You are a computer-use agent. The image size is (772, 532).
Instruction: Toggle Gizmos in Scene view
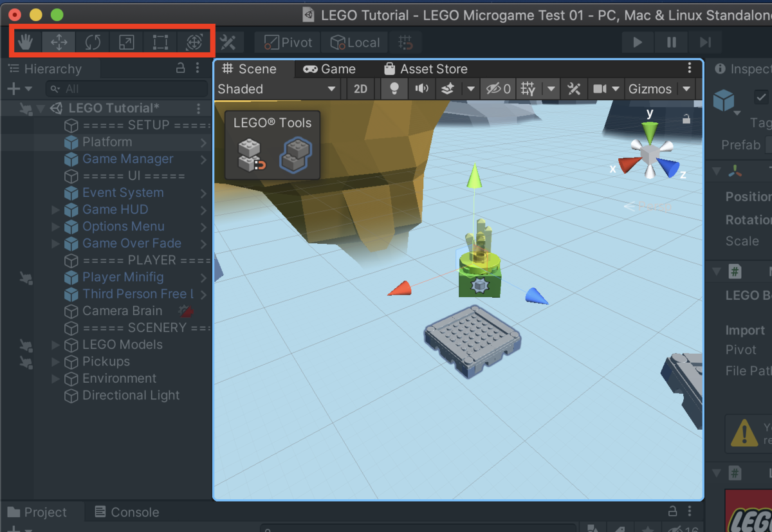point(650,89)
